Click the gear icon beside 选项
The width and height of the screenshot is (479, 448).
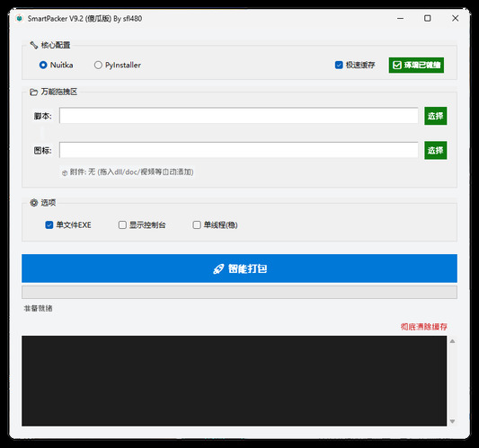coord(33,203)
